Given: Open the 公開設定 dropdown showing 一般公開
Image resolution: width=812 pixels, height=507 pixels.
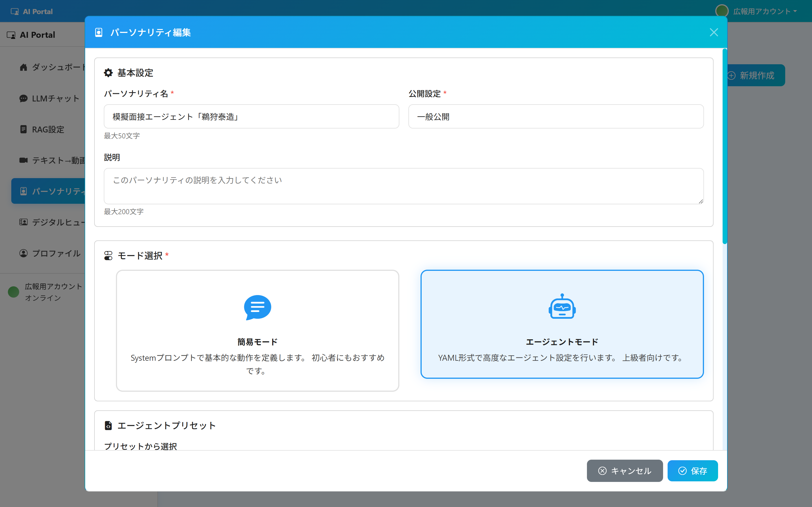Looking at the screenshot, I should pos(556,117).
